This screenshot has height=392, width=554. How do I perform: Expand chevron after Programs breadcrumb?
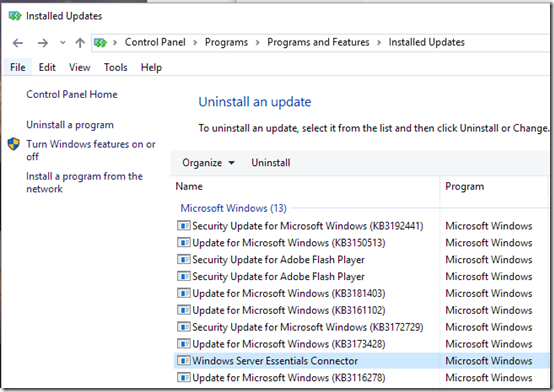pyautogui.click(x=258, y=43)
